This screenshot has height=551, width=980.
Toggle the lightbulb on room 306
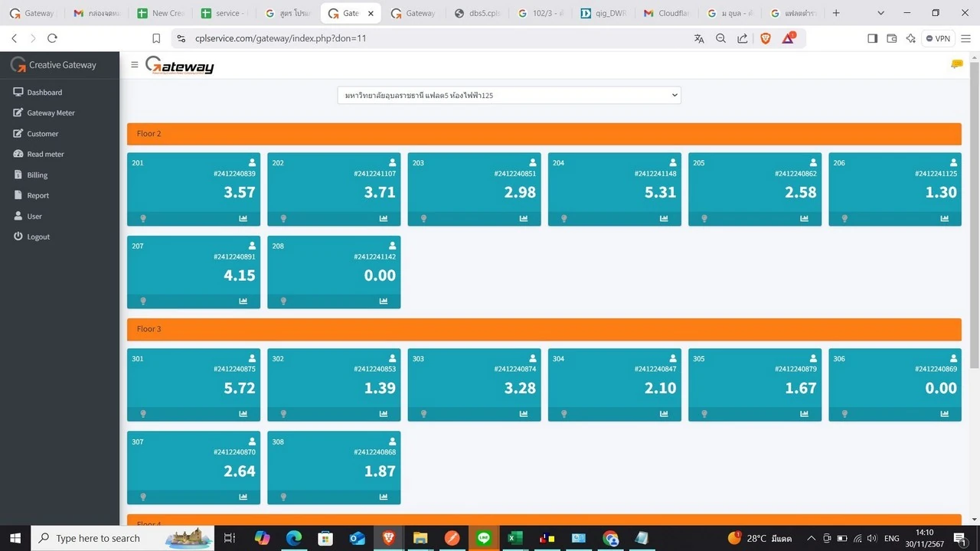pos(844,414)
